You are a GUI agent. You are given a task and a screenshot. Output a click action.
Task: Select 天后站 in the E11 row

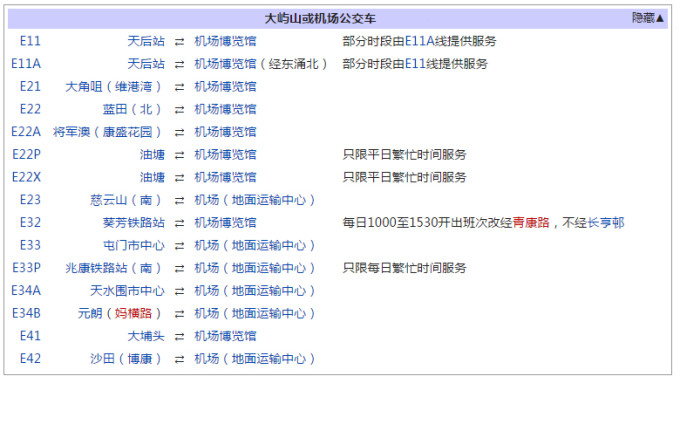click(146, 41)
